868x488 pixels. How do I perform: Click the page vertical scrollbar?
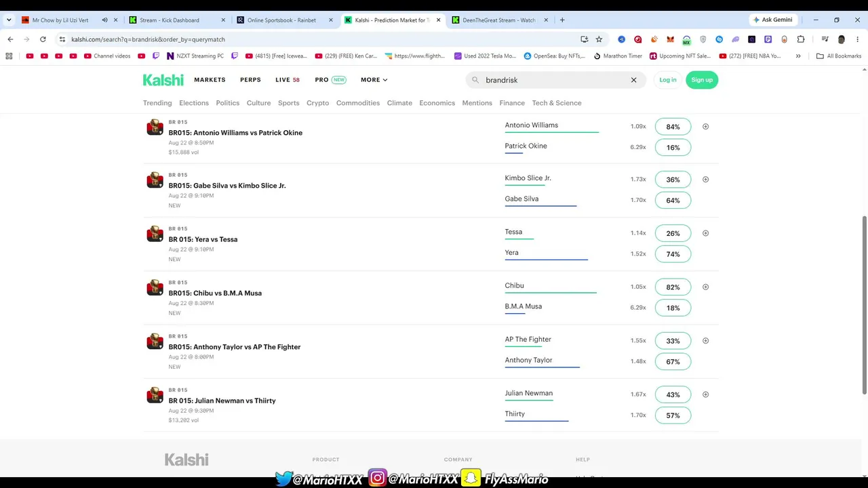[864, 305]
